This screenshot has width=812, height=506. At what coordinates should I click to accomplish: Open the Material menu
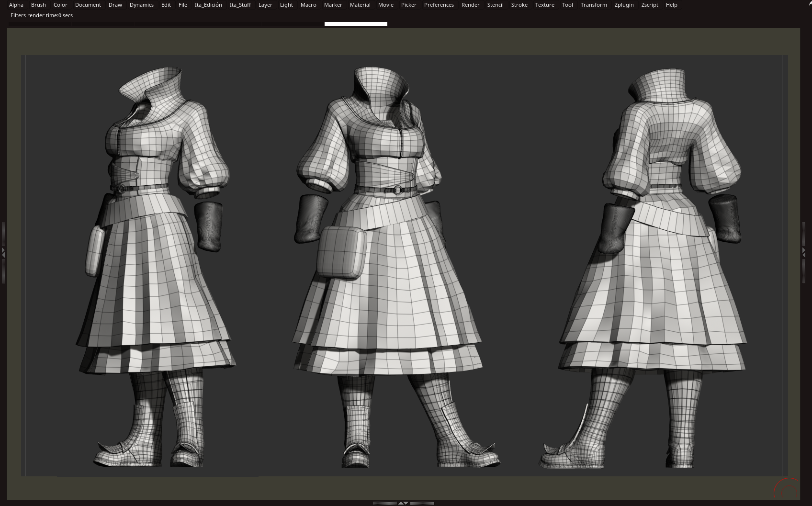tap(360, 5)
